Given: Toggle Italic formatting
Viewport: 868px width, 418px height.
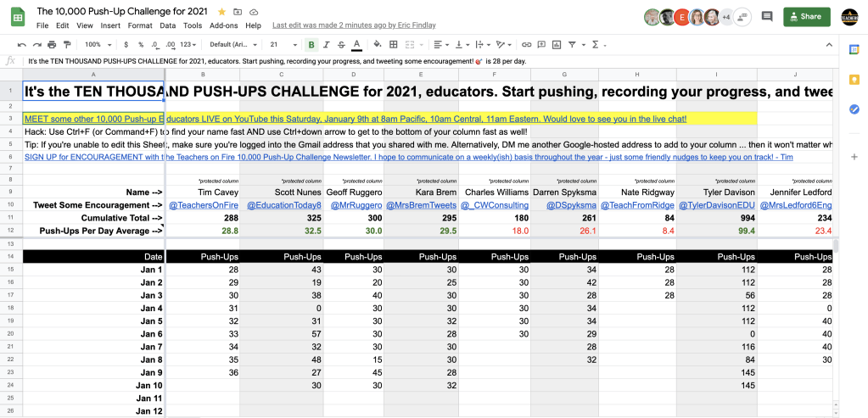Looking at the screenshot, I should [x=326, y=44].
